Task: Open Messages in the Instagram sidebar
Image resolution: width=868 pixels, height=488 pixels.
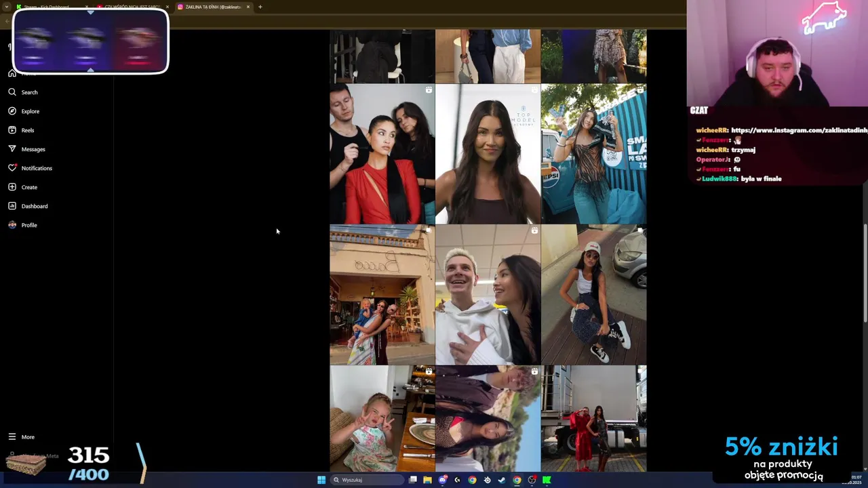Action: pos(27,149)
